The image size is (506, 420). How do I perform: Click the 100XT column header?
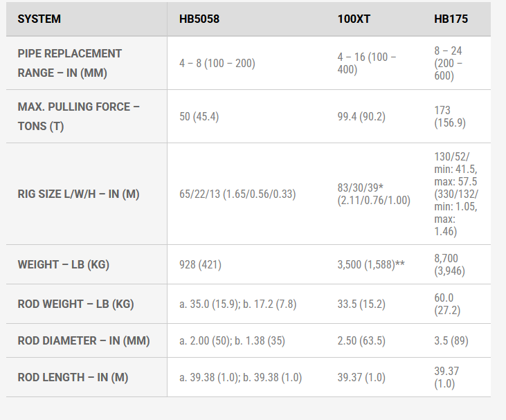click(x=354, y=19)
